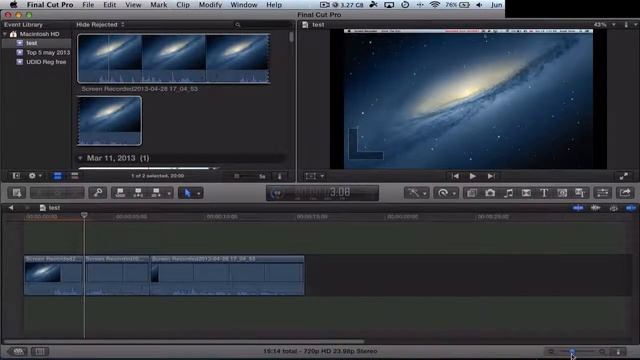This screenshot has height=360, width=640.
Task: Go back in timeline history arrow
Action: (11, 208)
